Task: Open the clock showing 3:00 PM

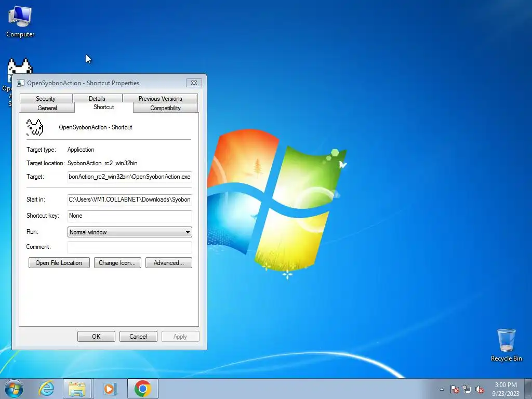Action: pos(506,389)
